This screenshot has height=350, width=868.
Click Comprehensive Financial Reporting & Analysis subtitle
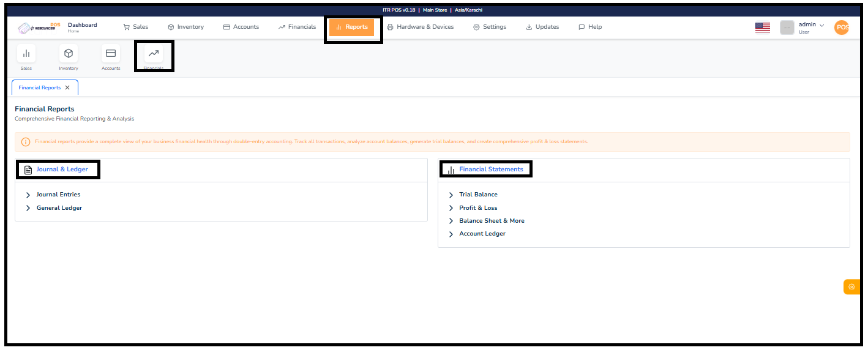pos(75,119)
